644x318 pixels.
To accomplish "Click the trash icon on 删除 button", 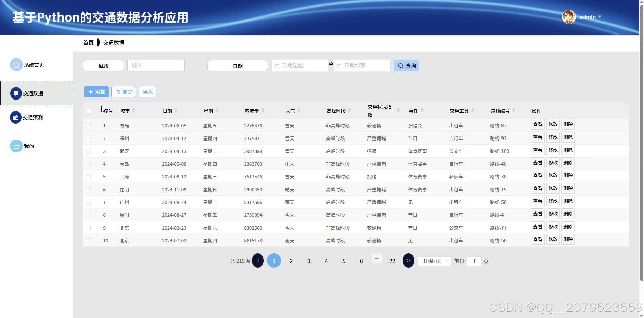I will pos(118,92).
